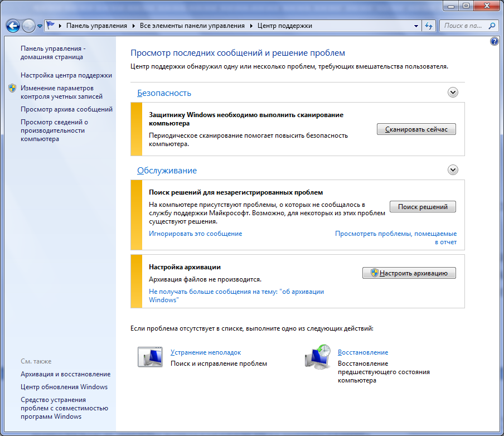This screenshot has height=436, width=504.
Task: Open breadcrumb arrow before Панель управления
Action: pyautogui.click(x=60, y=26)
